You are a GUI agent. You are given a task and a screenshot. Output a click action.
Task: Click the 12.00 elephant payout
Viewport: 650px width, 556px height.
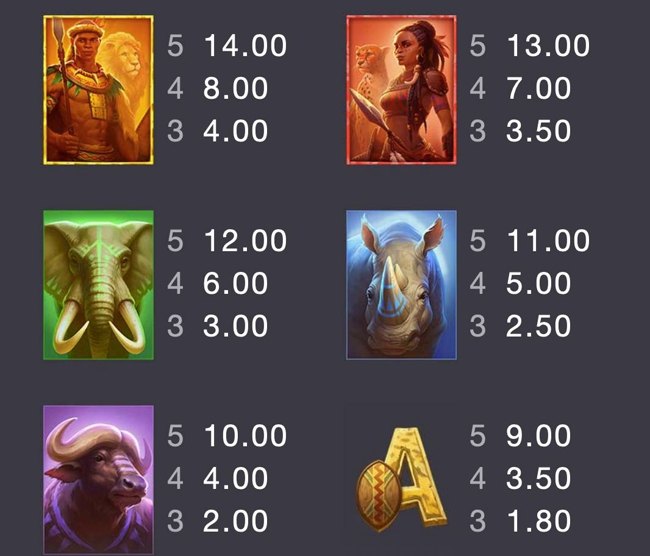(245, 240)
